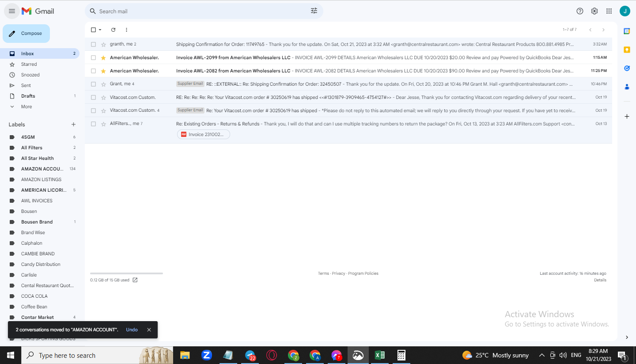Tick the AllFilters email row checkbox
Screen dimensions: 636x364
pyautogui.click(x=93, y=124)
